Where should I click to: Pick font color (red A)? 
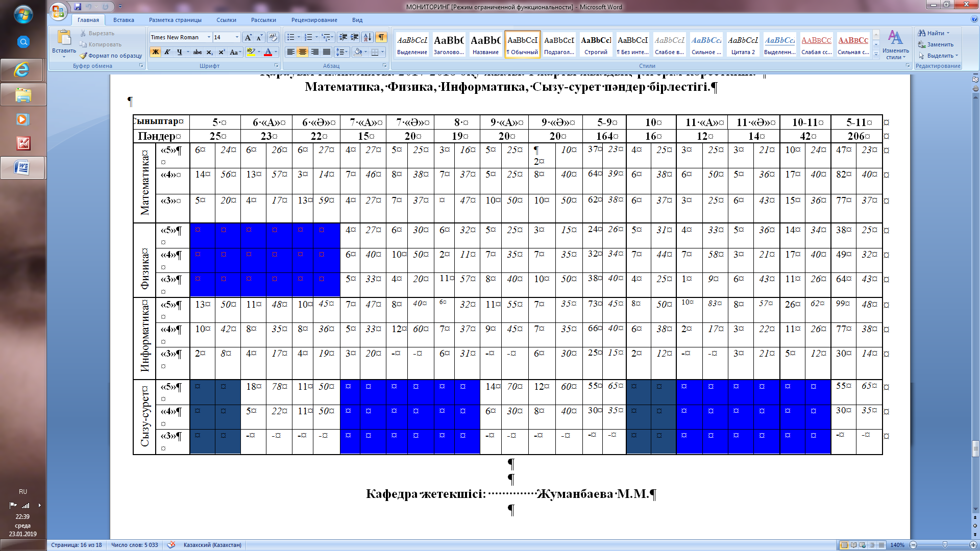(x=267, y=52)
